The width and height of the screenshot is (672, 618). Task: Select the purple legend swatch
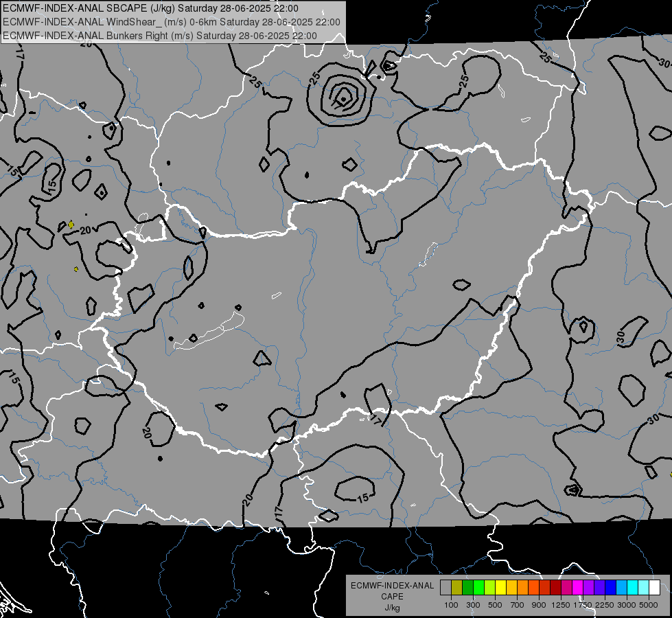[x=588, y=587]
